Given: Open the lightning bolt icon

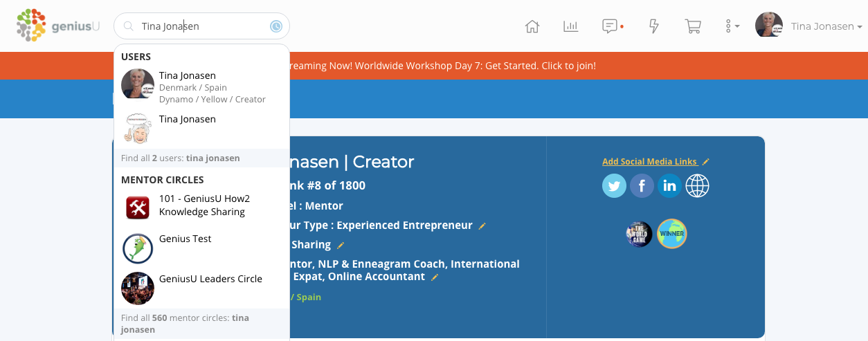Looking at the screenshot, I should 653,26.
